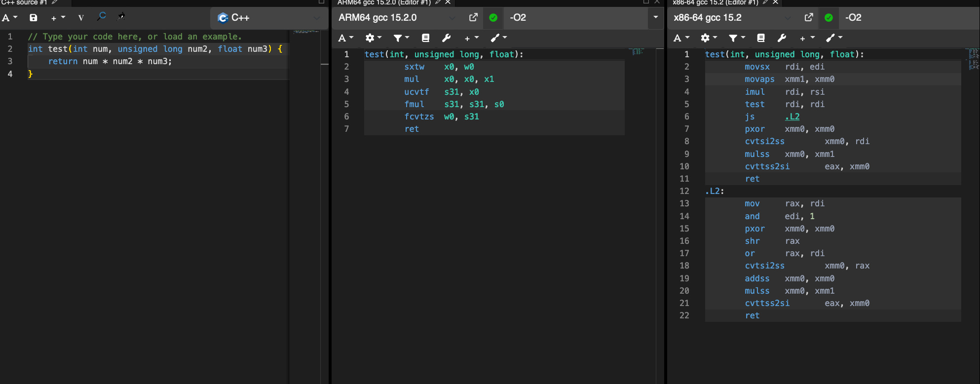Click the x86-64 "mov rax, rdi" instruction
The width and height of the screenshot is (980, 384).
pos(785,203)
